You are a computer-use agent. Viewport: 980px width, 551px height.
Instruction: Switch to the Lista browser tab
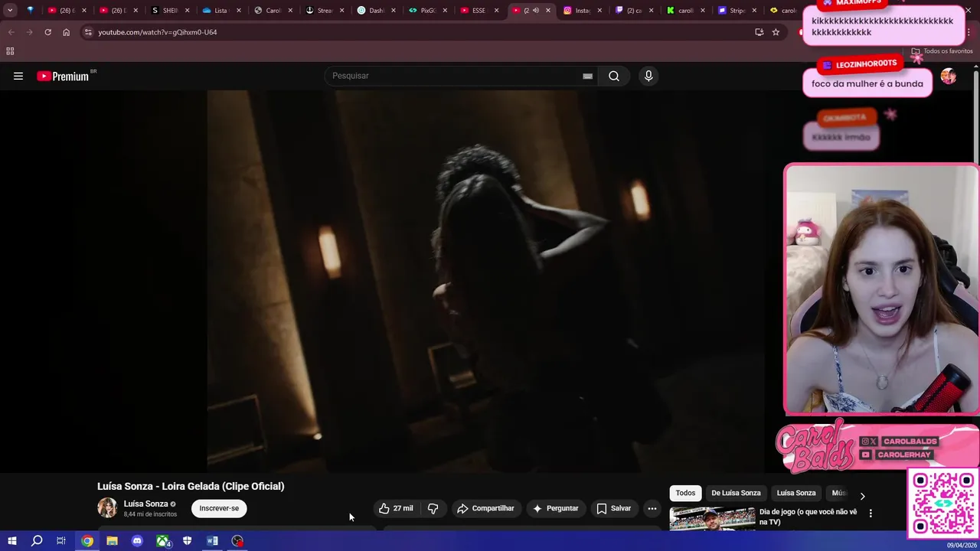click(x=221, y=11)
